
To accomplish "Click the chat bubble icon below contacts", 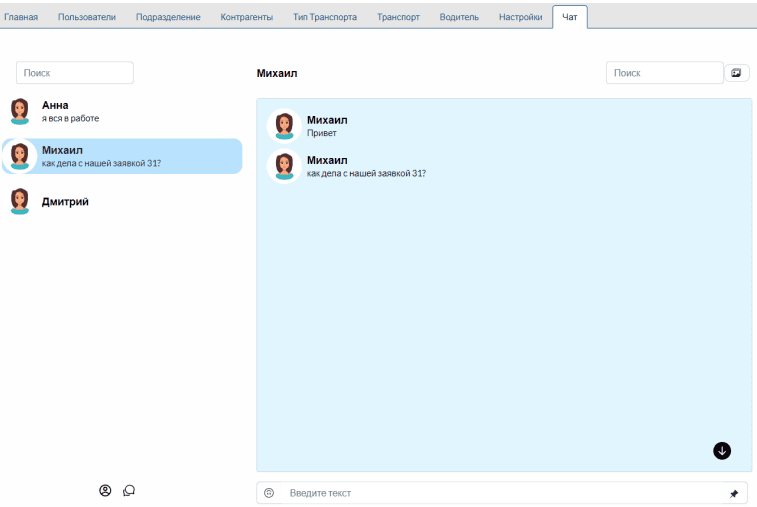I will click(129, 490).
